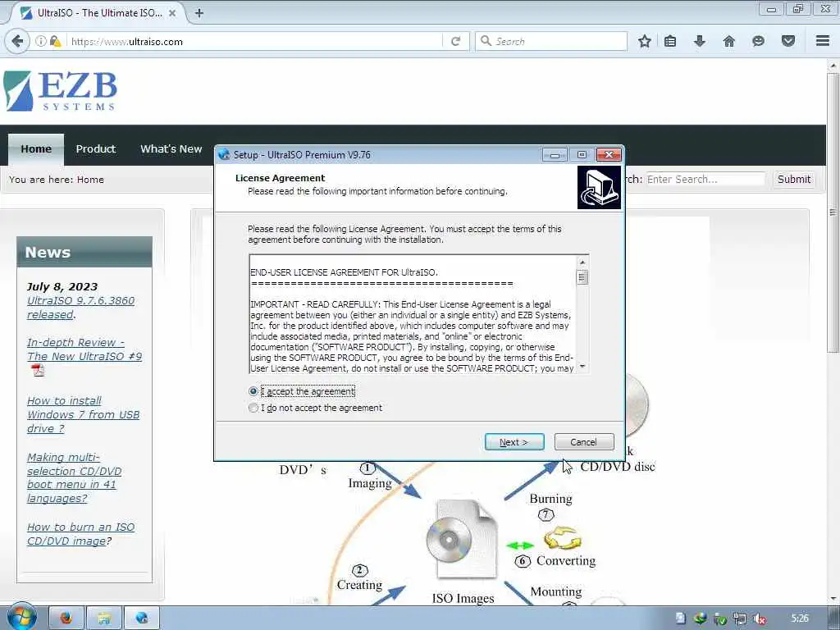Screen dimensions: 840x630
Task: Click the Converting arrows icon in diagram
Action: tap(562, 538)
